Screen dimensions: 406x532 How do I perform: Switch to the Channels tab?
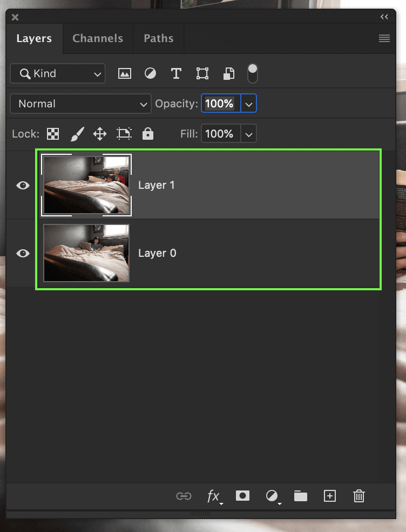[x=98, y=38]
